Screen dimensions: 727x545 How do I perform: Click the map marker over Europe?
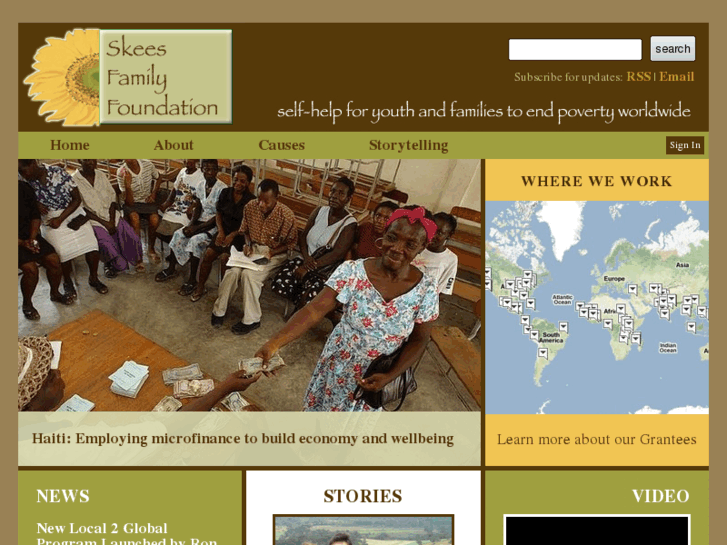click(632, 289)
